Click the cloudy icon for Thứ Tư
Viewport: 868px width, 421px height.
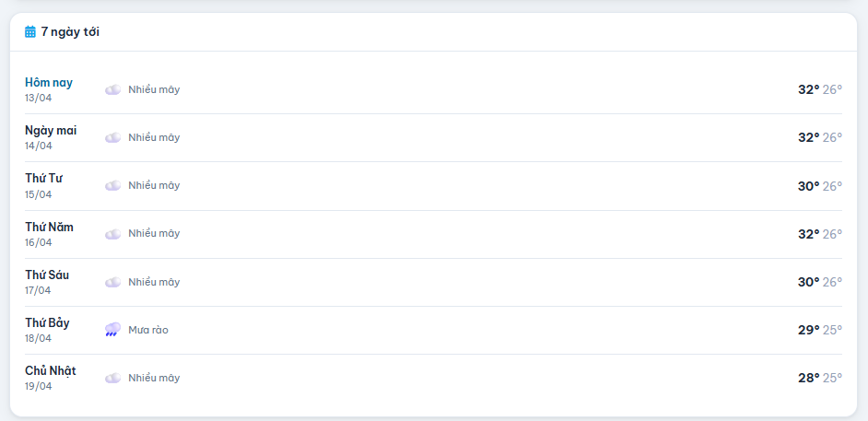coord(112,185)
